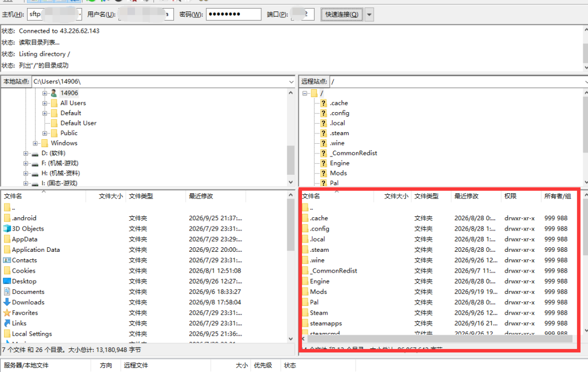
Task: Select the Pal row in remote file list
Action: [x=440, y=302]
